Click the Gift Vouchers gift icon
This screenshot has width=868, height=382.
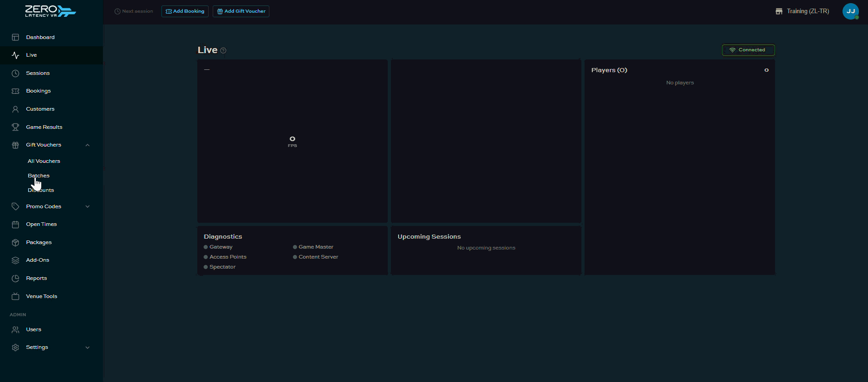point(15,145)
